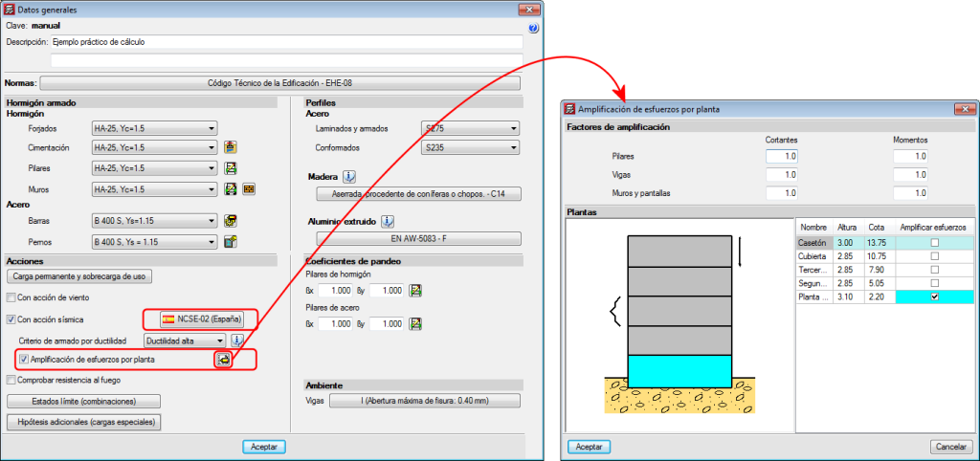This screenshot has width=980, height=461.
Task: Click Carga permanente y sobrecarga de uso
Action: coord(79,276)
